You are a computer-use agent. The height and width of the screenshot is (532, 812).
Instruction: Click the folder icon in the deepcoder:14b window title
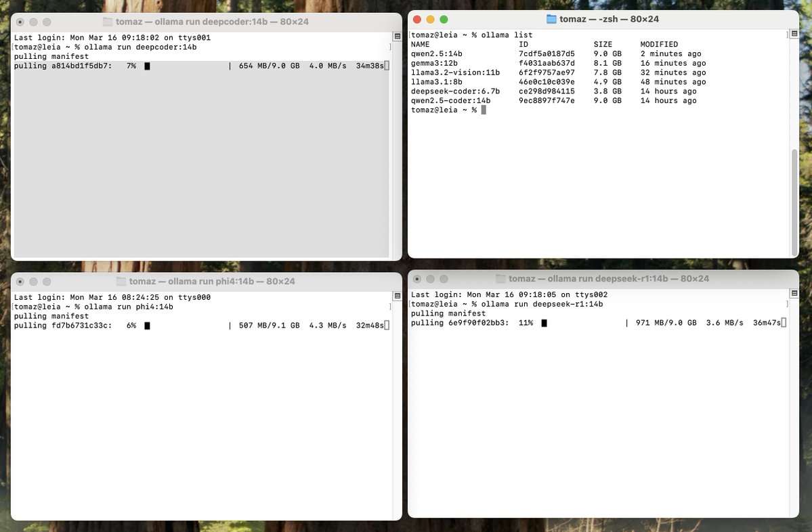108,22
